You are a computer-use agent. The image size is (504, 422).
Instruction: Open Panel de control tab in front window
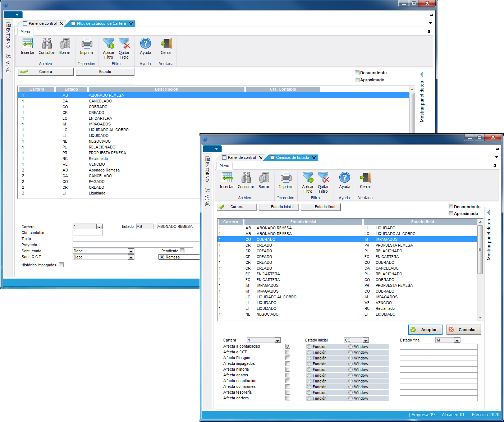coord(242,158)
